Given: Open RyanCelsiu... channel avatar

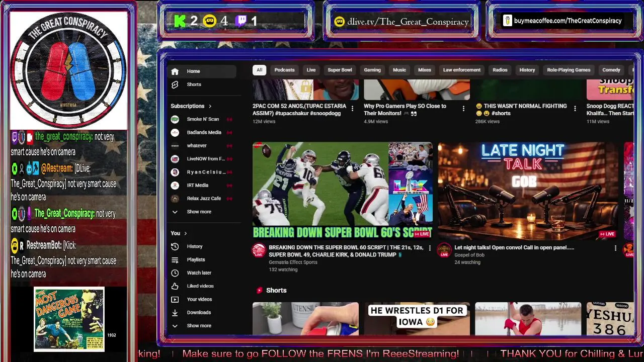Looking at the screenshot, I should [x=175, y=172].
